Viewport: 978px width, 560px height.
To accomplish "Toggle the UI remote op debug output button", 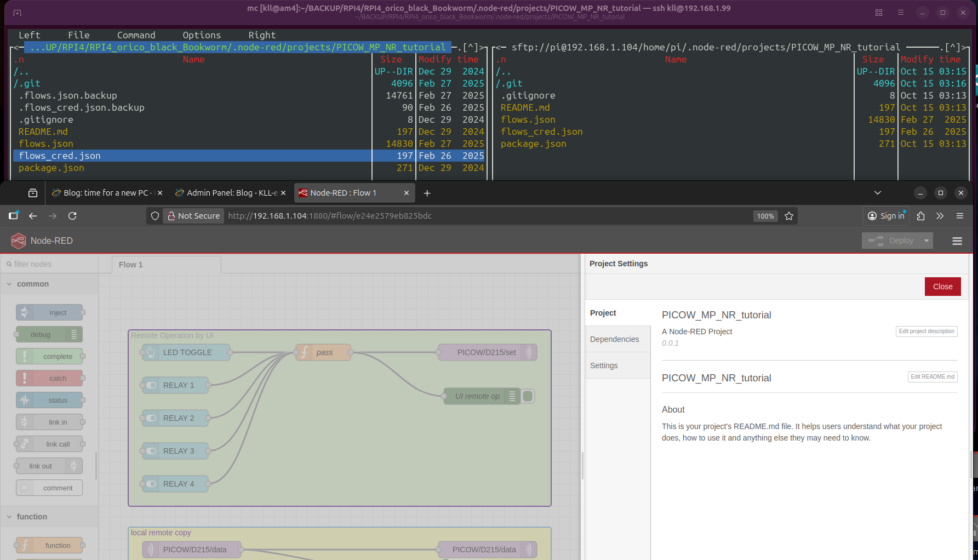I will pyautogui.click(x=528, y=396).
